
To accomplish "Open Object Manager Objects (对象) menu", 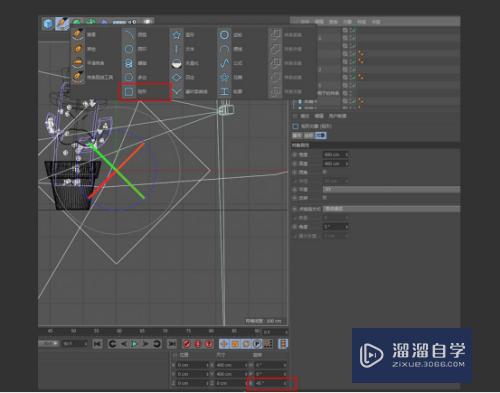I will pyautogui.click(x=348, y=21).
